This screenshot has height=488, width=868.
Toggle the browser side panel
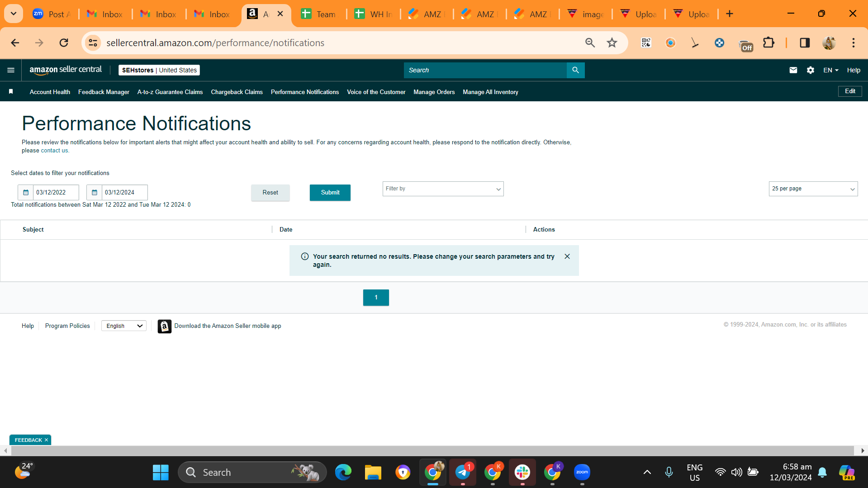click(805, 43)
